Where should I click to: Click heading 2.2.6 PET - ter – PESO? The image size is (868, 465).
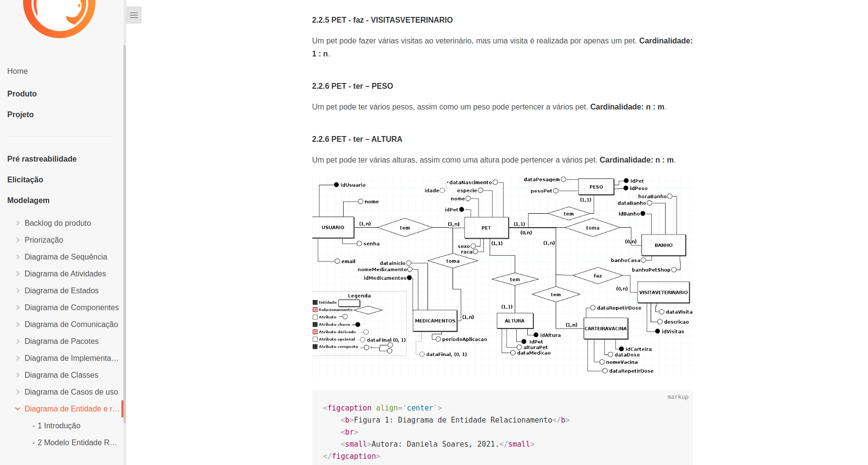(352, 86)
